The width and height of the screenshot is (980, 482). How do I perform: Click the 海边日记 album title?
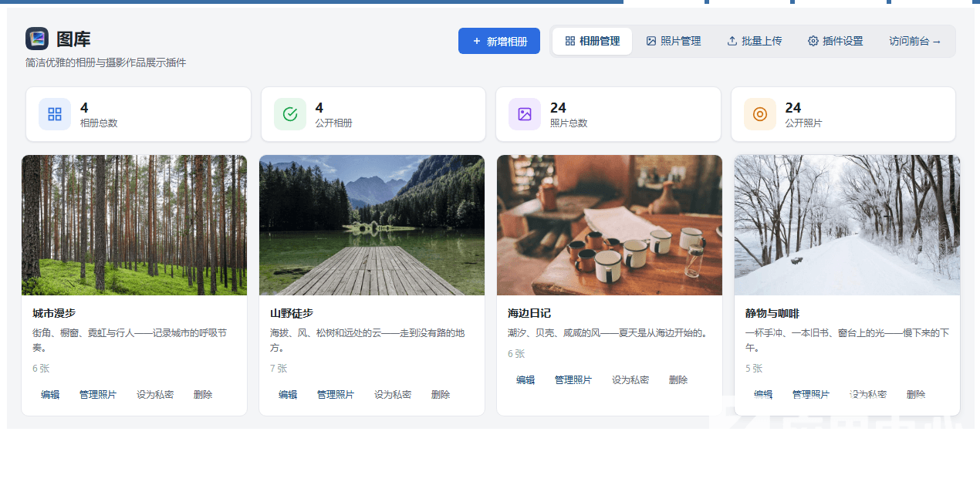pos(529,313)
